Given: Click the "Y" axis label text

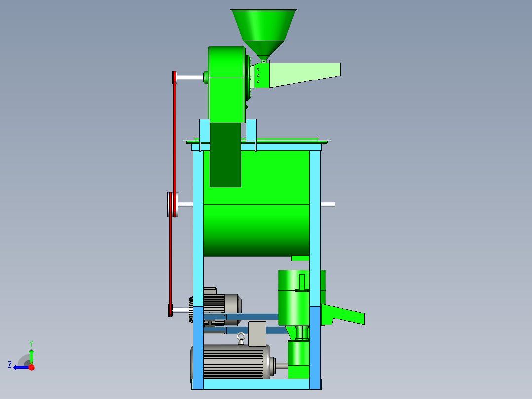Looking at the screenshot, I should click(x=31, y=344).
